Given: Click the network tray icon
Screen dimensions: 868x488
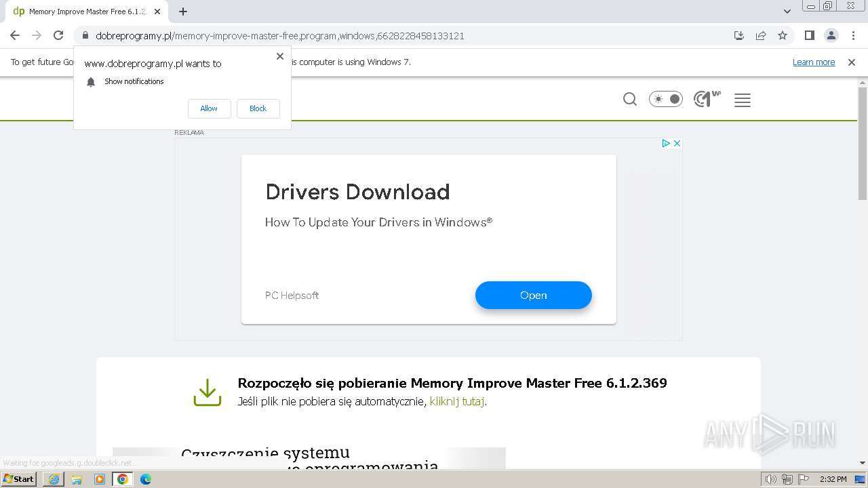Looking at the screenshot, I should click(787, 479).
